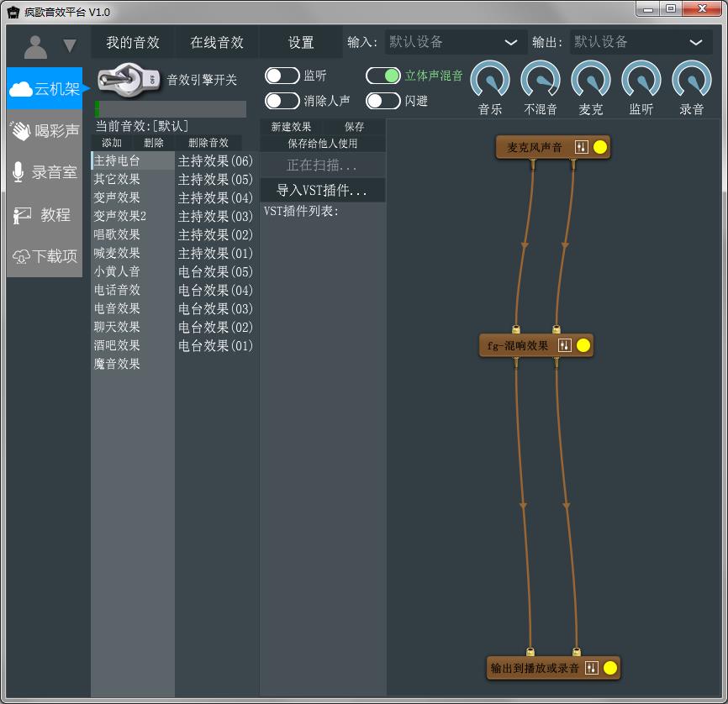This screenshot has height=704, width=728.
Task: Open the 教程 tutorial sidebar section
Action: (45, 215)
